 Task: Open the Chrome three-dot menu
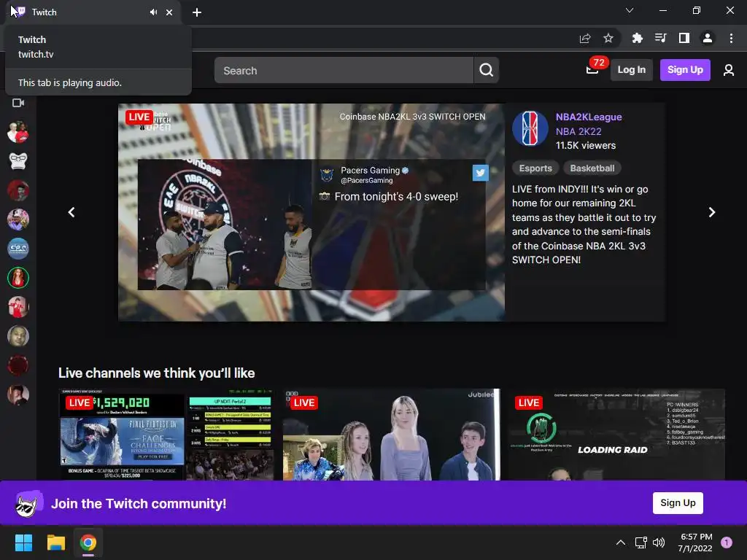point(731,38)
